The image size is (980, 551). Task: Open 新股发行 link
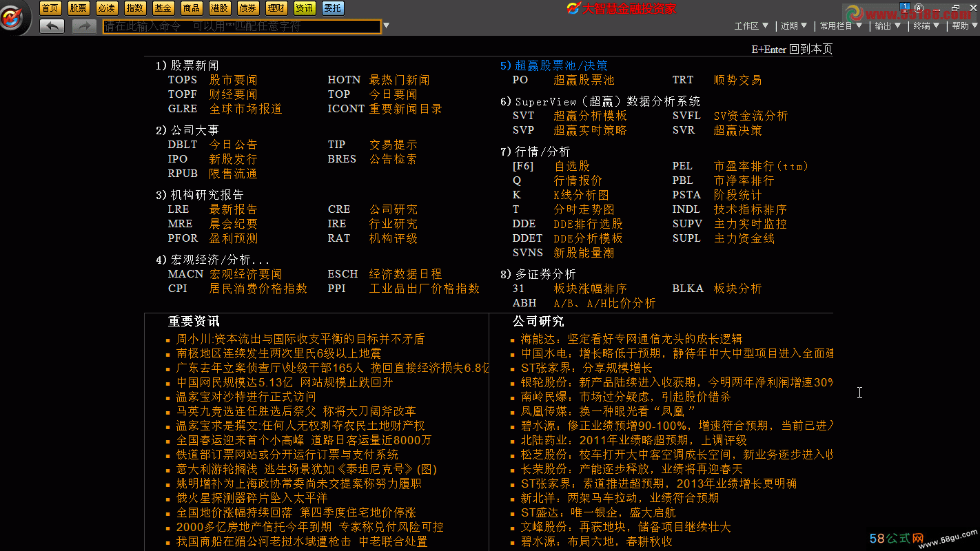click(234, 159)
